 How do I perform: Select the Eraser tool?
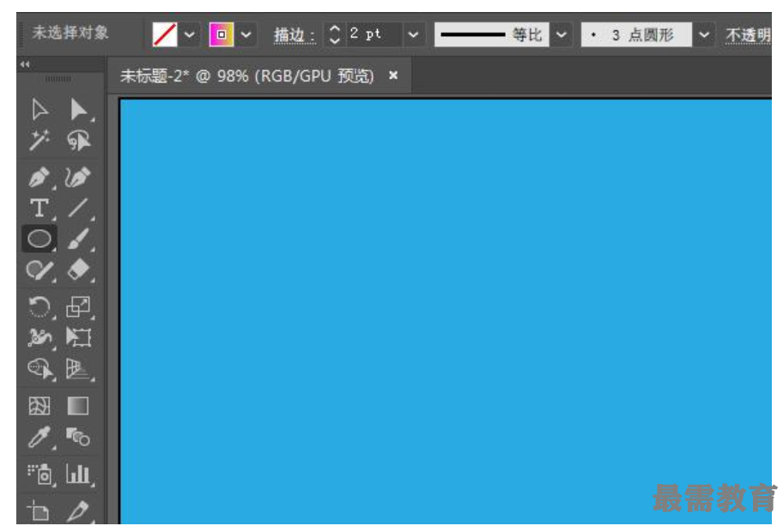coord(78,270)
